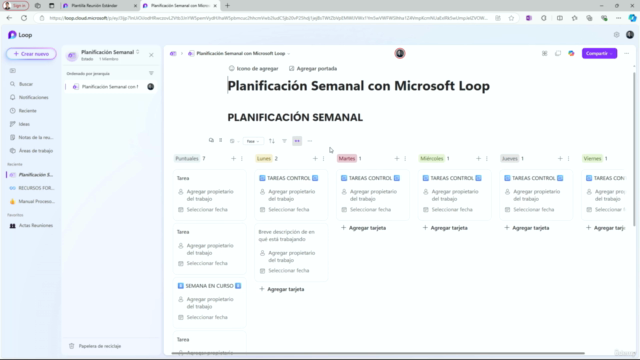Image resolution: width=640 pixels, height=360 pixels.
Task: Open the Lunes column options menu
Action: 323,158
